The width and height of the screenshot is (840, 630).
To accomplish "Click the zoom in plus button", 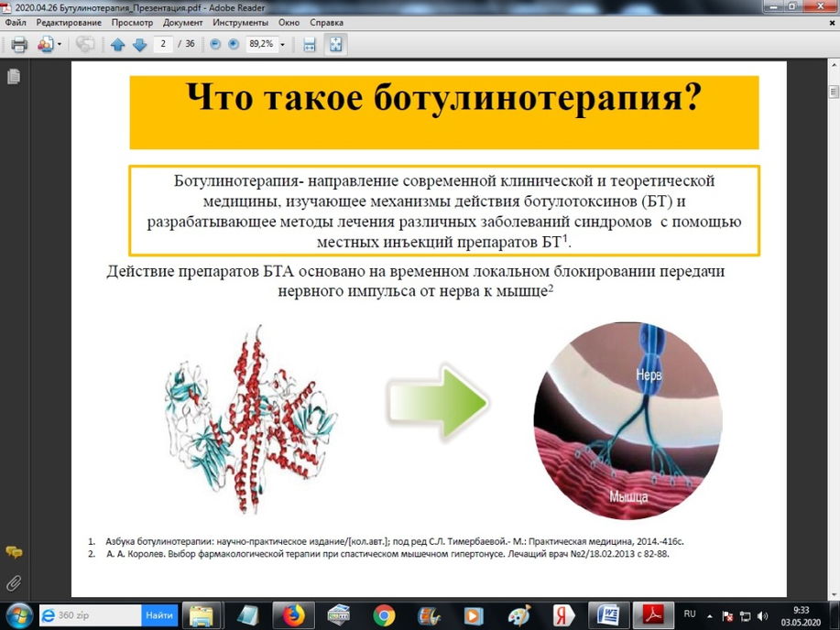I will click(x=234, y=44).
